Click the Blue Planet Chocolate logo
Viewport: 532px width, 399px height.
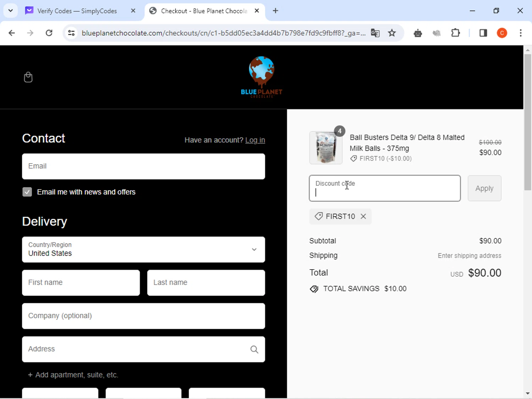pos(262,77)
